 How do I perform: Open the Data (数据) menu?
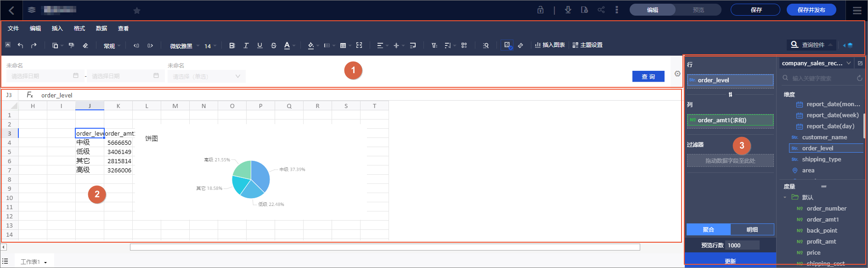101,29
